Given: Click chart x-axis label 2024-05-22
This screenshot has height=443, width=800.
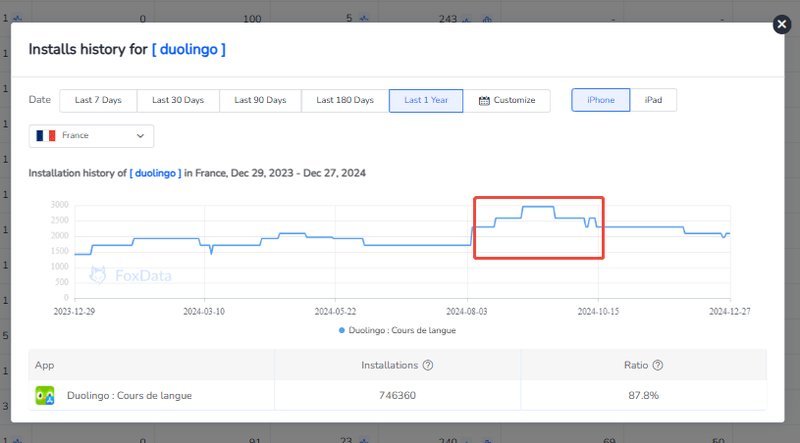Looking at the screenshot, I should [335, 311].
